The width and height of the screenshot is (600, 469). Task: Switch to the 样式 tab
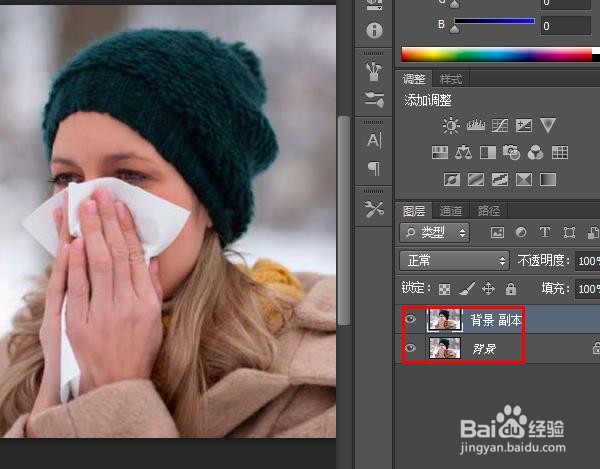451,79
